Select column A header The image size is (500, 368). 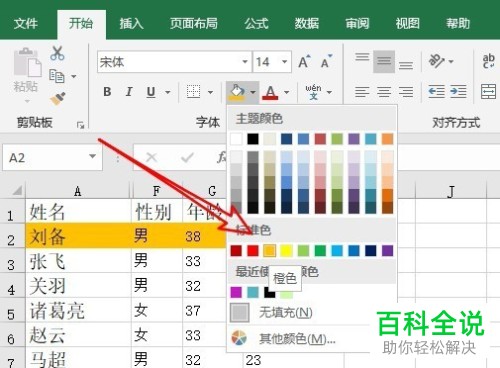pos(78,191)
